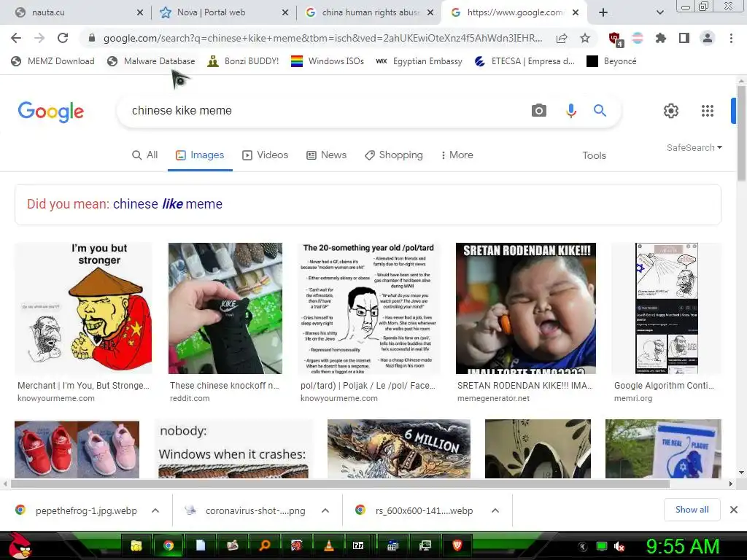The width and height of the screenshot is (747, 560).
Task: Start voice search with microphone
Action: point(570,111)
